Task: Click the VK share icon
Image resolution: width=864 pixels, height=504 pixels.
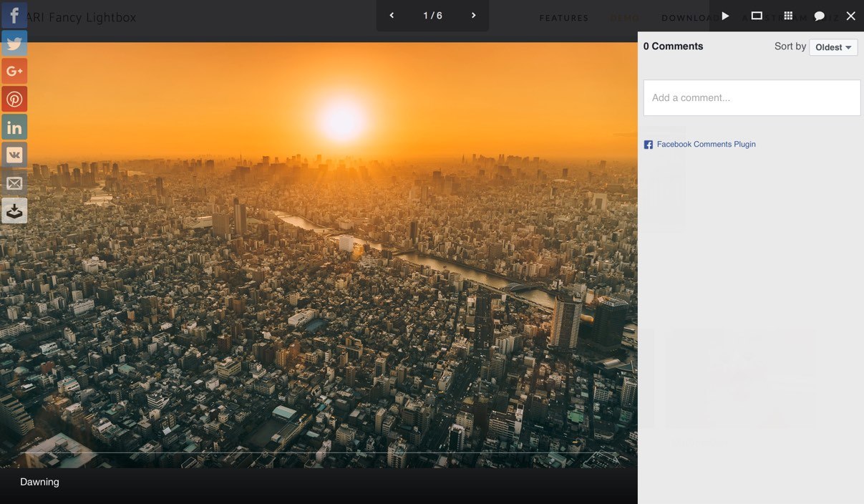Action: [x=14, y=155]
